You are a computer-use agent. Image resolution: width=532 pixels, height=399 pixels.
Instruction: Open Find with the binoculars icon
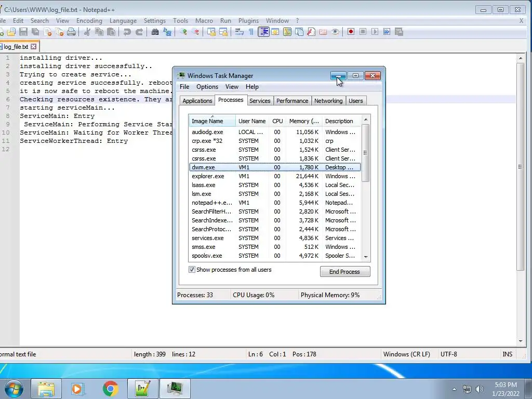pyautogui.click(x=155, y=32)
